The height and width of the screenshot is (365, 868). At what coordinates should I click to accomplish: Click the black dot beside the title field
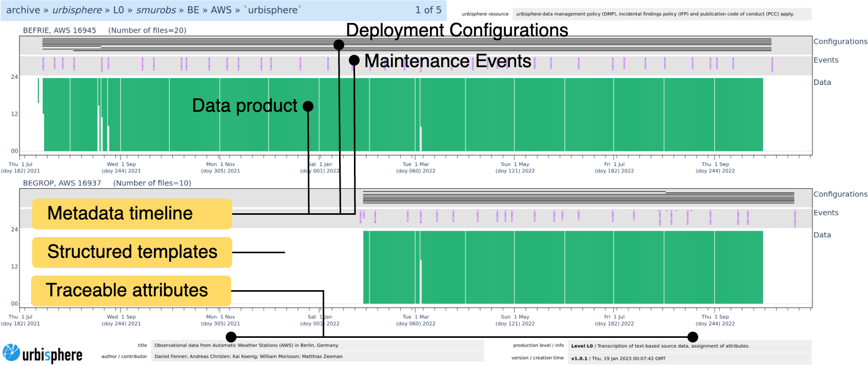pos(231,337)
